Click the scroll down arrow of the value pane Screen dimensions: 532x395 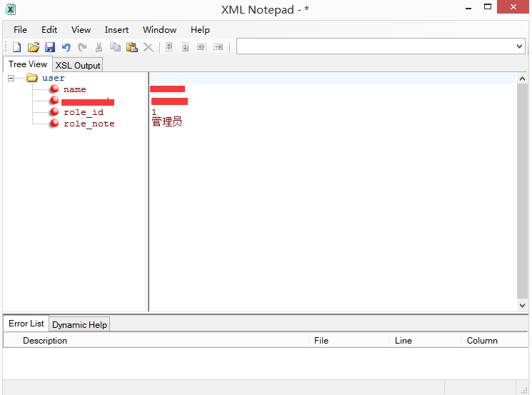click(x=522, y=306)
